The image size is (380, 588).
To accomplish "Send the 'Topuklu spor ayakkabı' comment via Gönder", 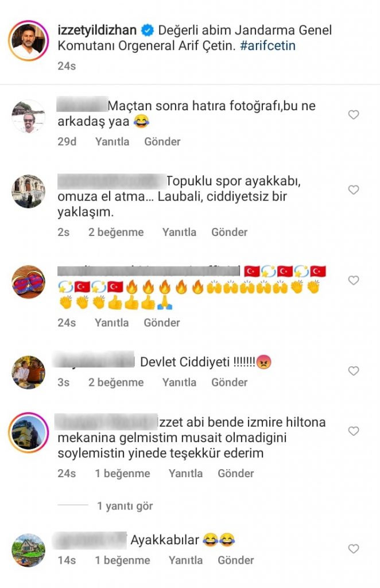I will pos(230,232).
